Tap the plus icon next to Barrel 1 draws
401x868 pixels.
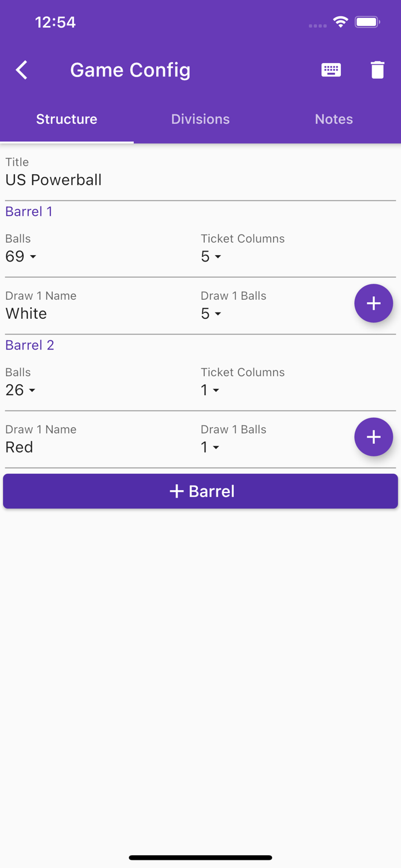coord(373,303)
